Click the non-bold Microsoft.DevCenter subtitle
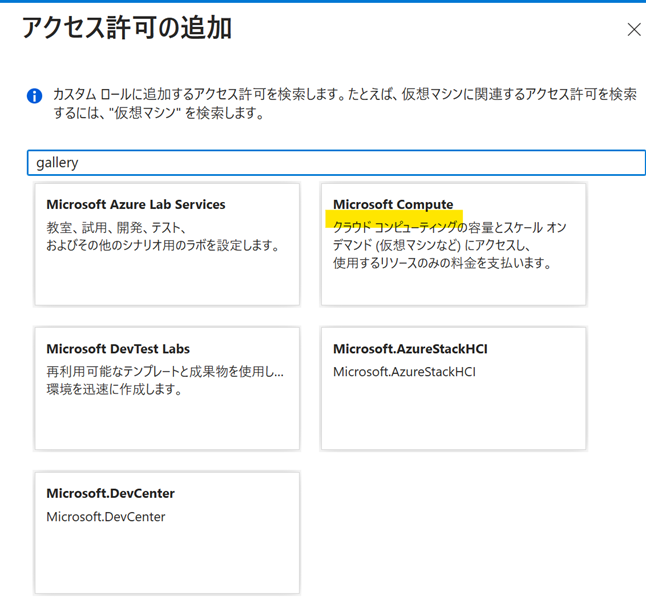 click(x=106, y=517)
